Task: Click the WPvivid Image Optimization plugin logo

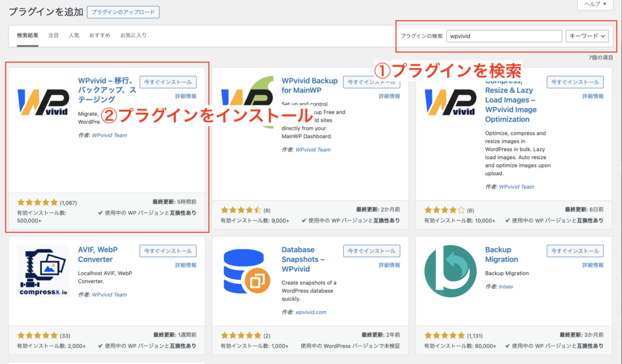Action: pyautogui.click(x=450, y=102)
